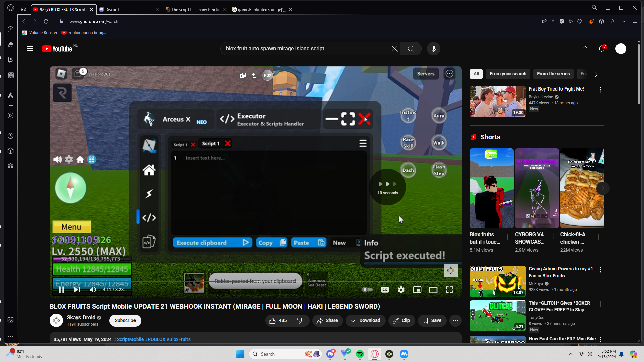Open Opera sidebar settings gear

point(11,166)
